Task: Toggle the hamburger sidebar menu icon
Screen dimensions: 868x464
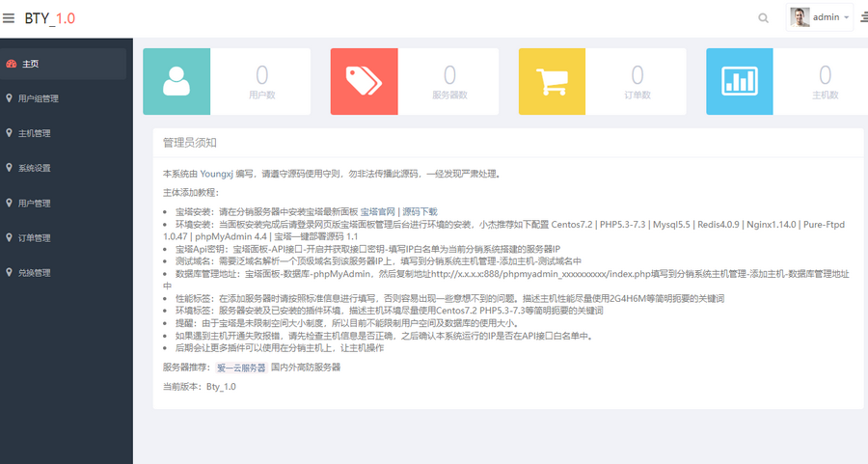Action: point(9,18)
